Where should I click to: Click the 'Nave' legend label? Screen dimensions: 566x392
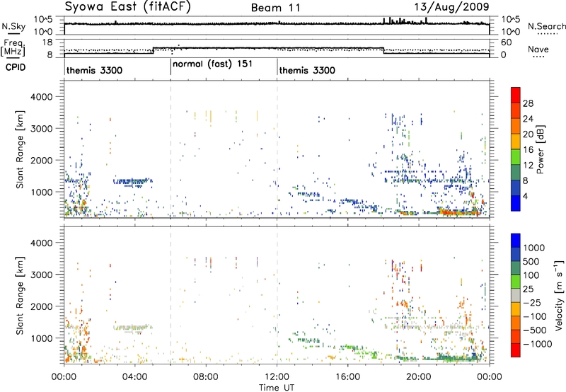pyautogui.click(x=538, y=49)
